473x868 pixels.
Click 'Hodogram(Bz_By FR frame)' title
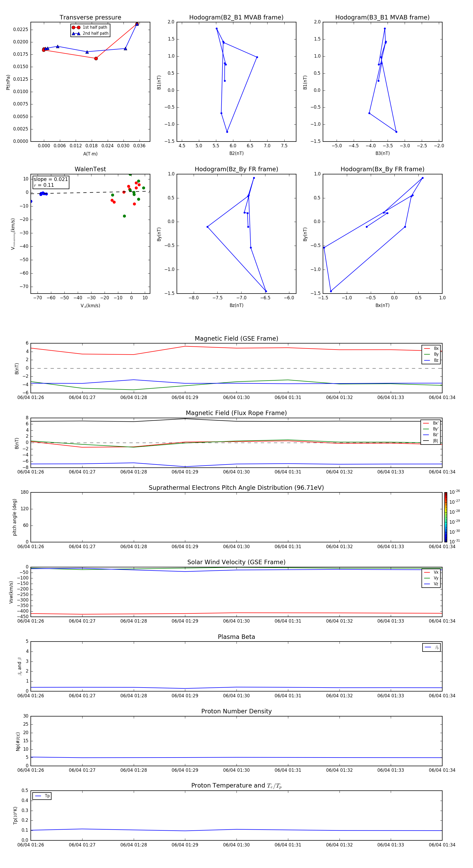[236, 169]
